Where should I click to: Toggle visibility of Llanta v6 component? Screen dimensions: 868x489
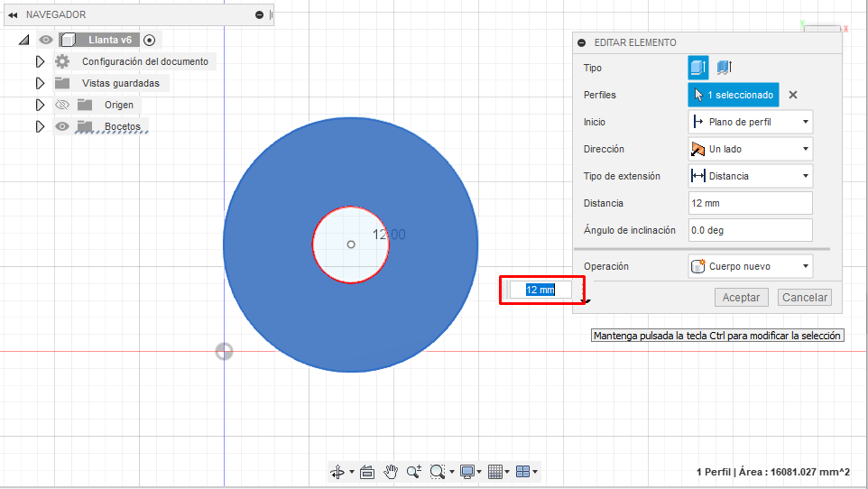(46, 40)
